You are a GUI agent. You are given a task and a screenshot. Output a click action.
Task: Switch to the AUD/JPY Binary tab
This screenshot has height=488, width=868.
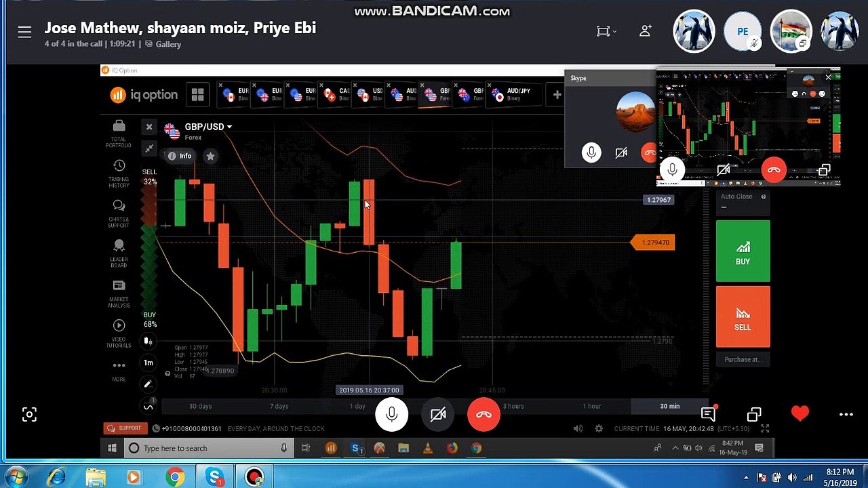tap(514, 95)
